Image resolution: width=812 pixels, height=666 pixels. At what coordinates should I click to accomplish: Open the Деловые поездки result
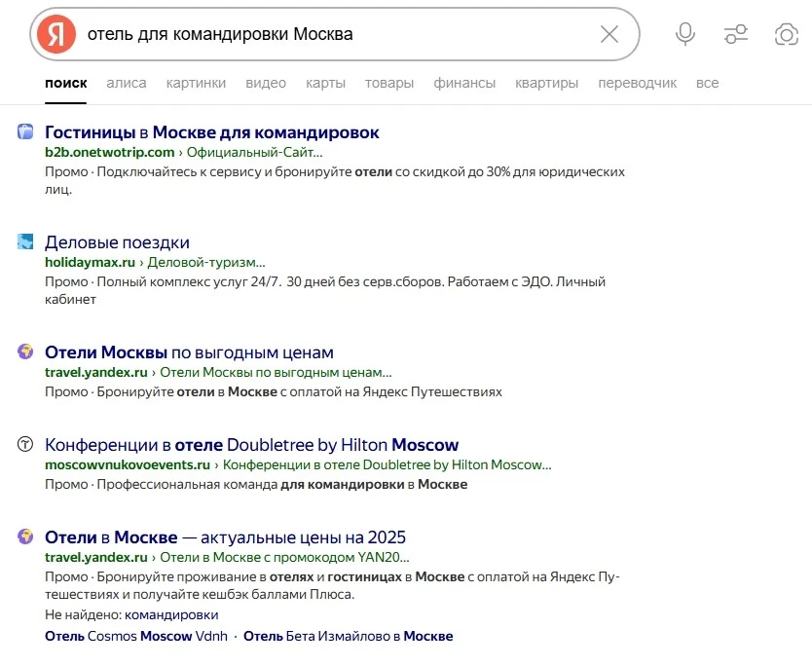tap(117, 242)
